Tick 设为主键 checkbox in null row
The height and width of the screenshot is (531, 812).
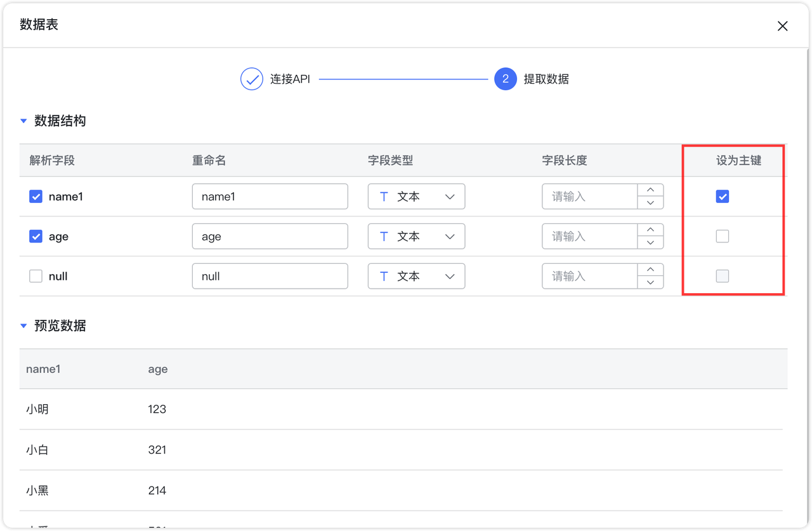(x=722, y=277)
